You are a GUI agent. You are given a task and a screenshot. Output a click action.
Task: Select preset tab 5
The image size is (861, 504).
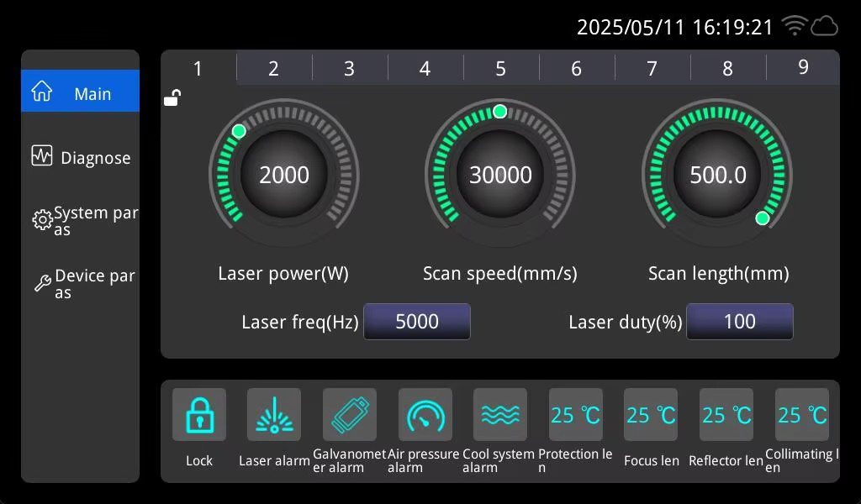pyautogui.click(x=500, y=69)
